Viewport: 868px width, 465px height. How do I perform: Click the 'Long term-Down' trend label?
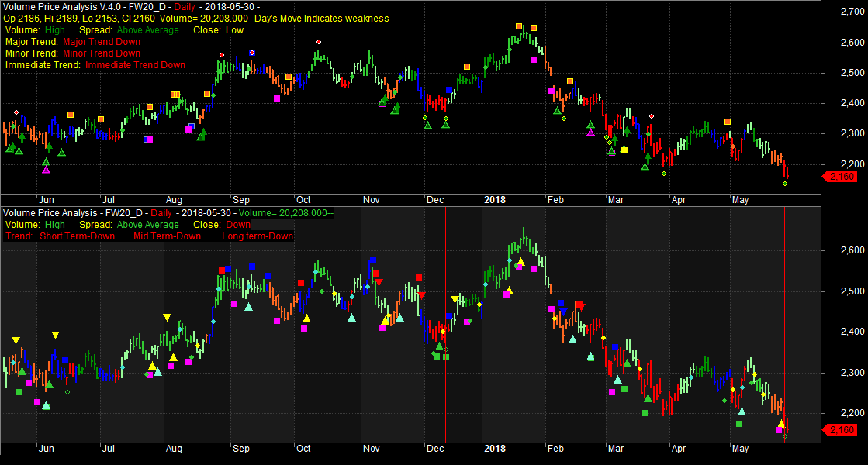(x=258, y=236)
